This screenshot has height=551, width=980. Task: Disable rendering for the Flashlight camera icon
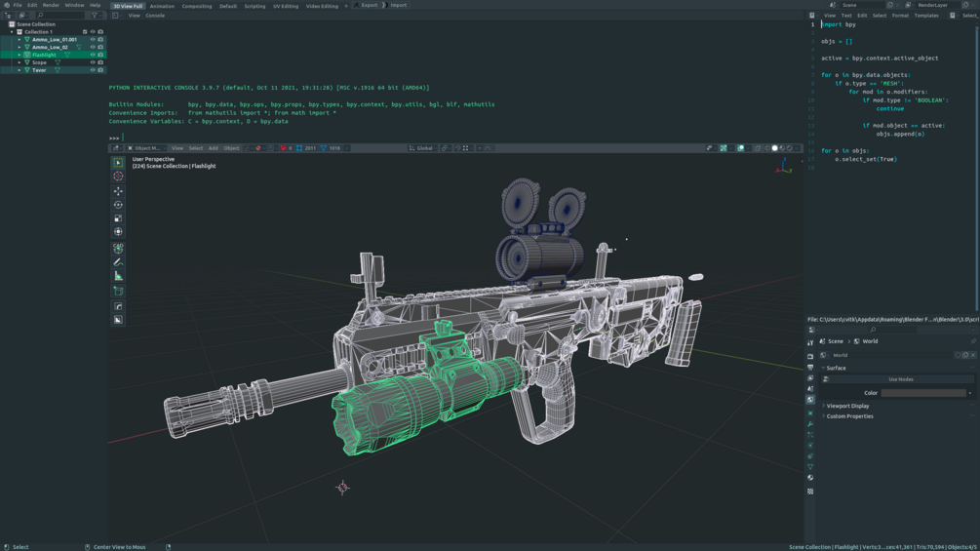pos(100,55)
